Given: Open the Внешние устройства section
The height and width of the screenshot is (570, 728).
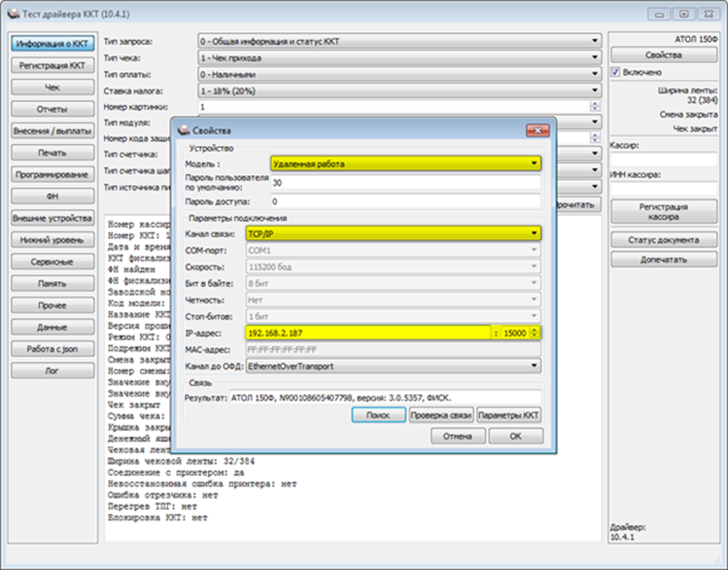Looking at the screenshot, I should [x=52, y=218].
